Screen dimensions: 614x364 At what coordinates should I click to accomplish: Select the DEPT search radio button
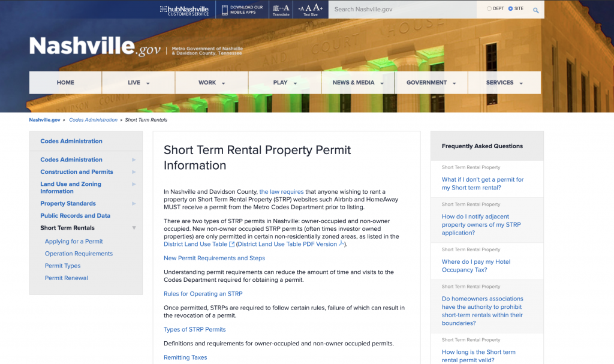[x=489, y=8]
